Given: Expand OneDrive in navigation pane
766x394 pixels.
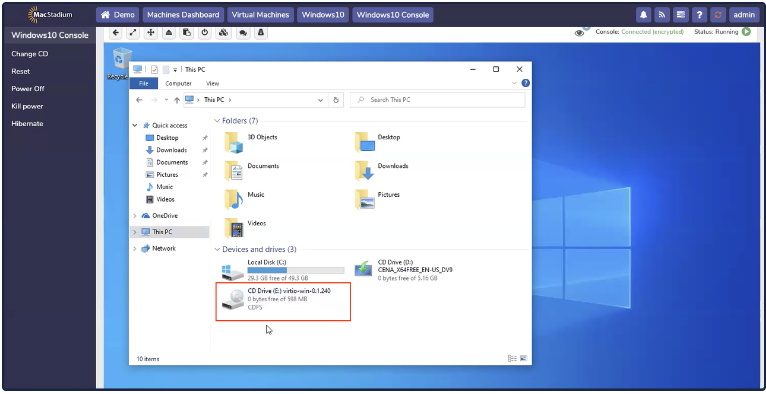Looking at the screenshot, I should (135, 216).
